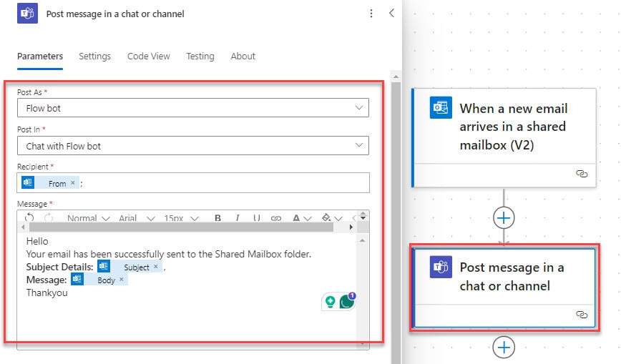Click the green lightbulb suggestion icon
This screenshot has width=621, height=364.
331,302
